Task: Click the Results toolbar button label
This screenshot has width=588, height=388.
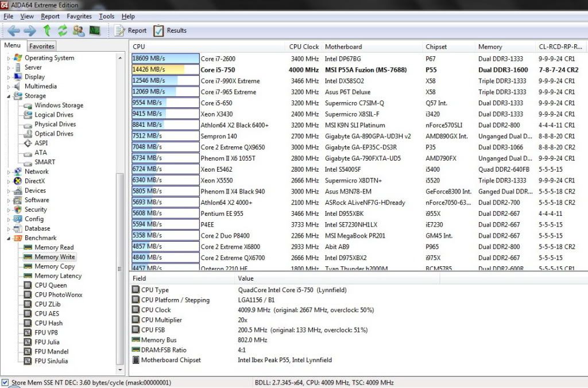Action: click(x=177, y=30)
